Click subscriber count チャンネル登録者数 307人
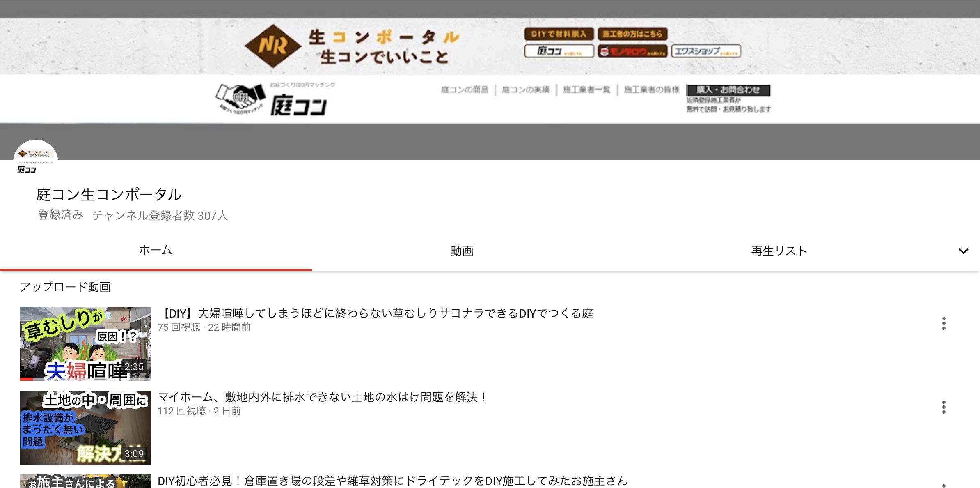This screenshot has height=488, width=980. (160, 215)
